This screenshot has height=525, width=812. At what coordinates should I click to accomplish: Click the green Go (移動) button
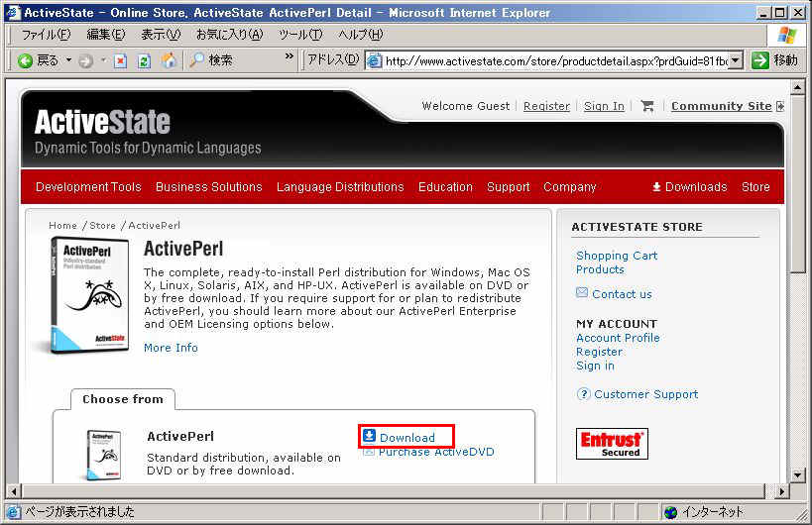pyautogui.click(x=774, y=60)
